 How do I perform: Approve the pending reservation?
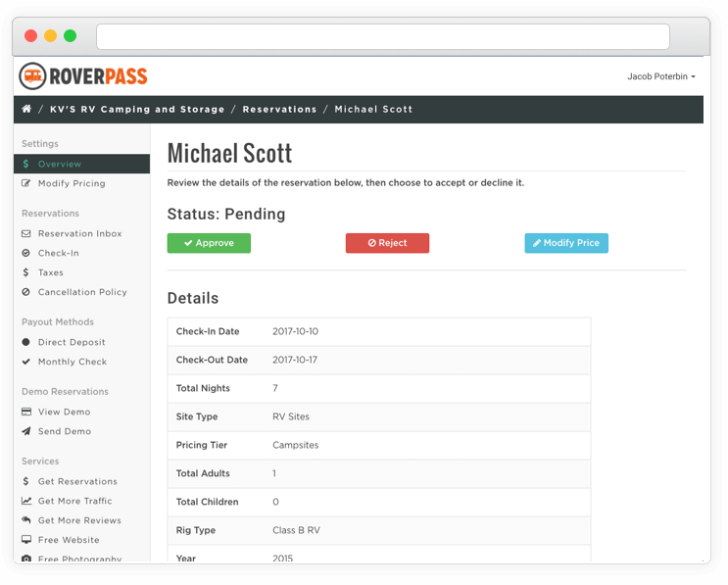pos(209,243)
